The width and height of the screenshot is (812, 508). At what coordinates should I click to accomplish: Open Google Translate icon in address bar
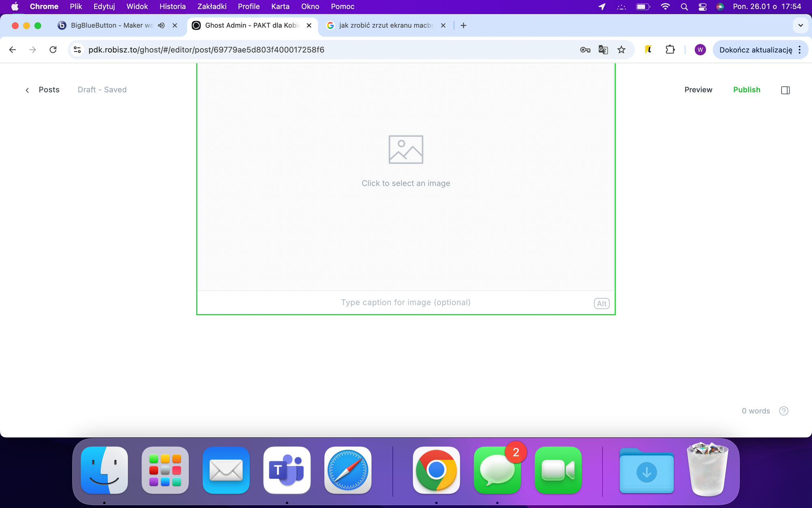(603, 50)
